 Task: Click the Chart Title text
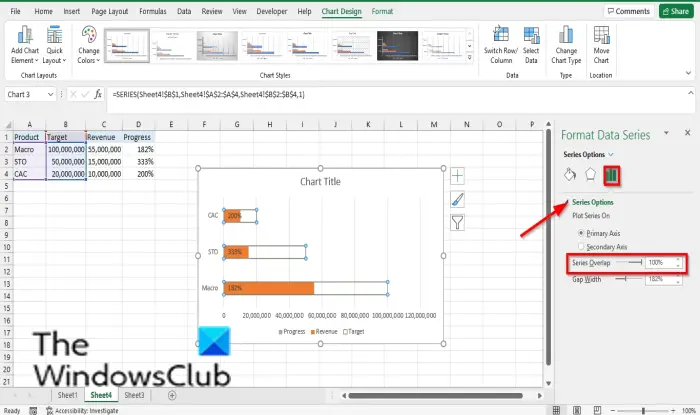tap(320, 182)
